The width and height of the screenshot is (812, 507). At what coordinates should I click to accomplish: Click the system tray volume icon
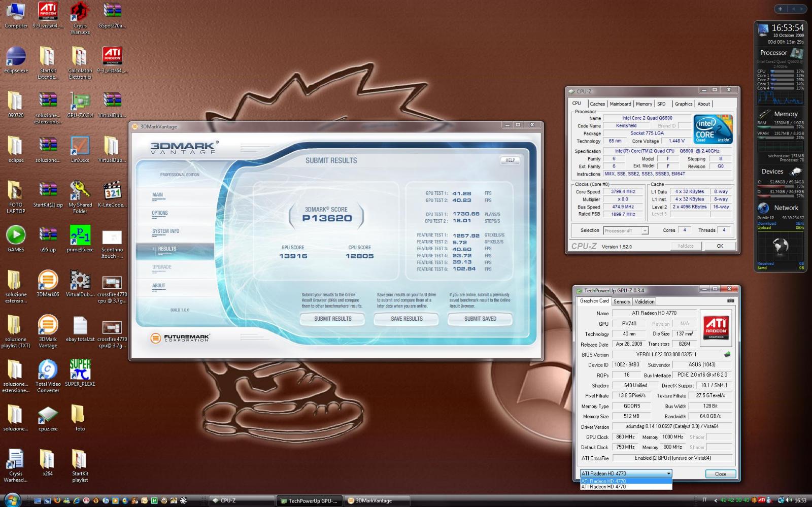(790, 500)
